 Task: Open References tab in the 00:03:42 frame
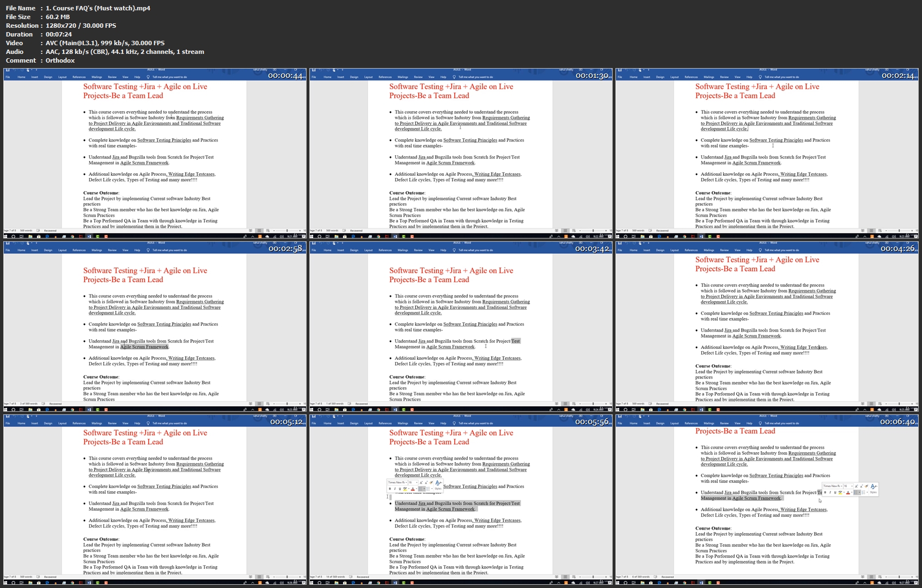click(x=385, y=250)
